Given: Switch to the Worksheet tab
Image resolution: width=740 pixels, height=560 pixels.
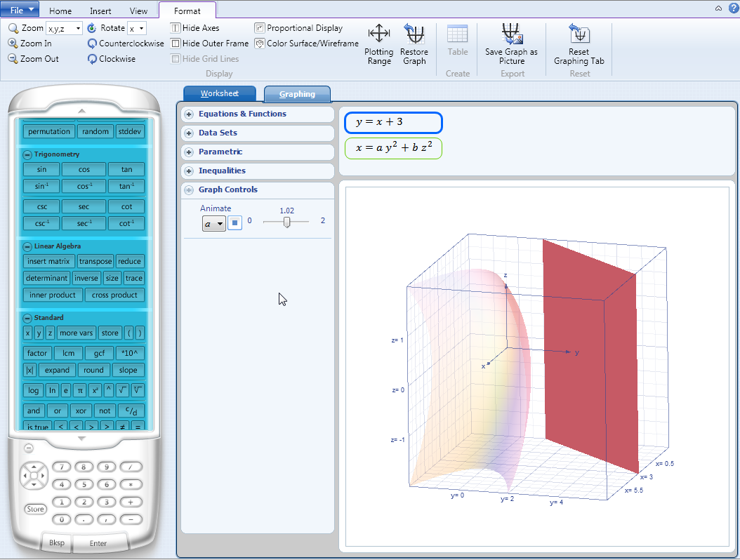Looking at the screenshot, I should [219, 93].
